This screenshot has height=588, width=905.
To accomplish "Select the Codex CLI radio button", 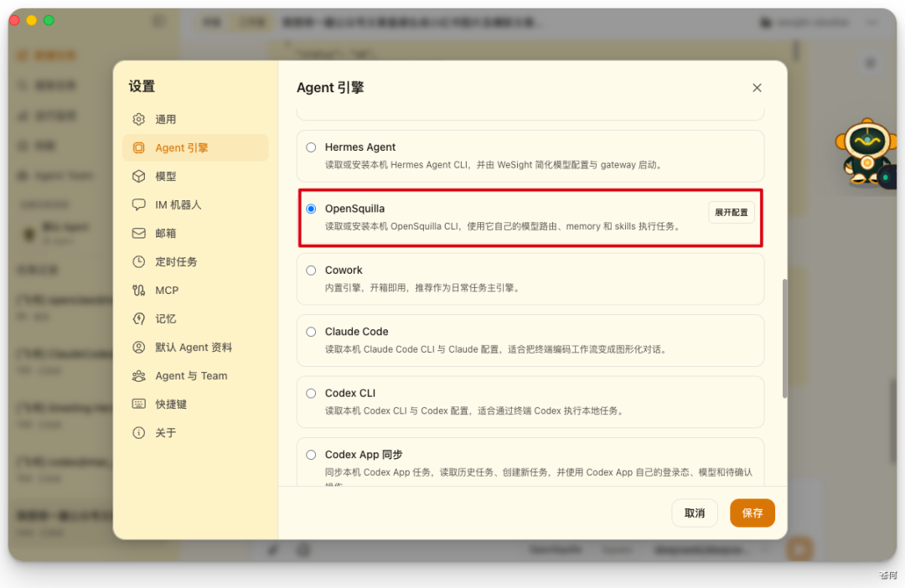I will [311, 394].
